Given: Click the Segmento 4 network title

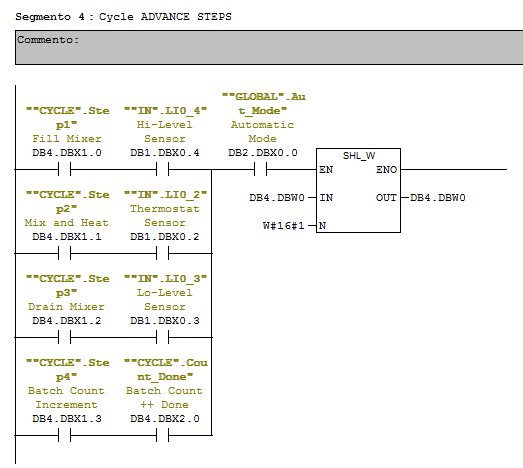Looking at the screenshot, I should pos(123,17).
